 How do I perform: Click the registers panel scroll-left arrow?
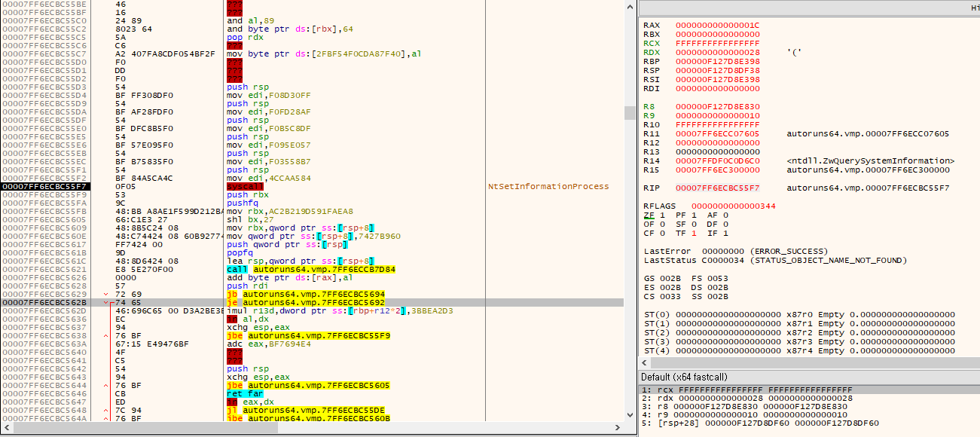click(x=644, y=364)
